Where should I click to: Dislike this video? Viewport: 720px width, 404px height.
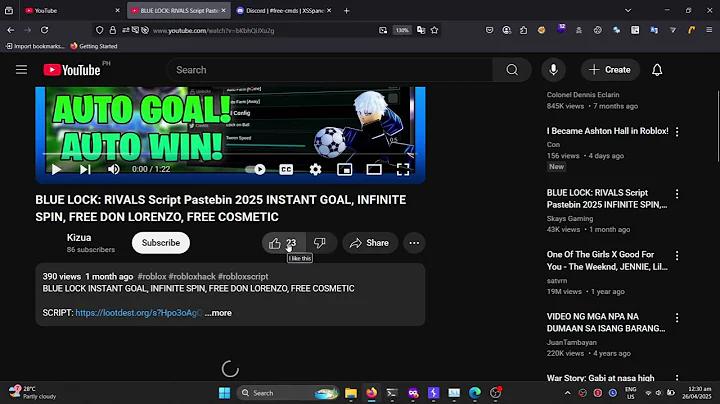click(x=320, y=243)
